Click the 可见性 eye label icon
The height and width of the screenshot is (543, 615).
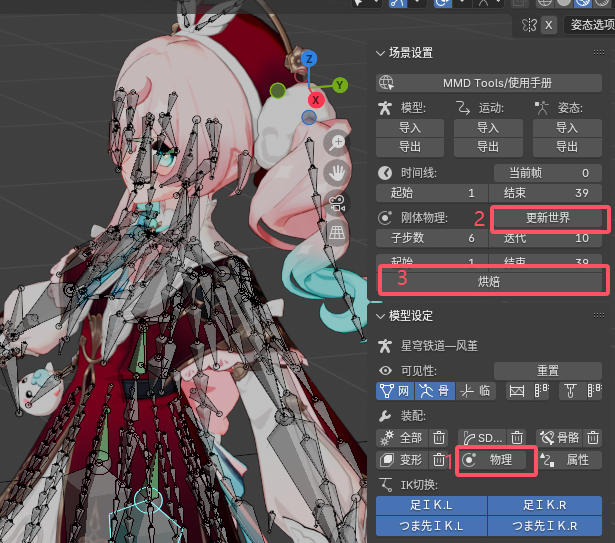386,371
